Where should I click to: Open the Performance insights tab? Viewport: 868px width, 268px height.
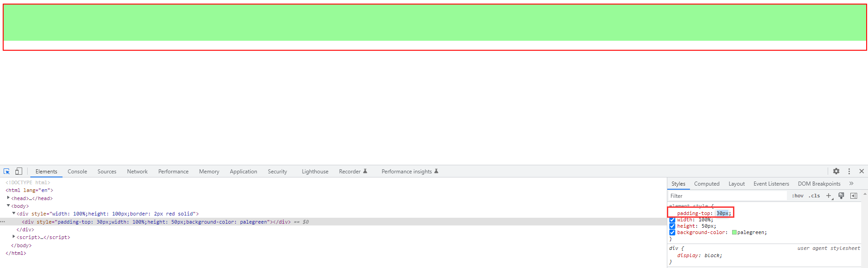410,172
